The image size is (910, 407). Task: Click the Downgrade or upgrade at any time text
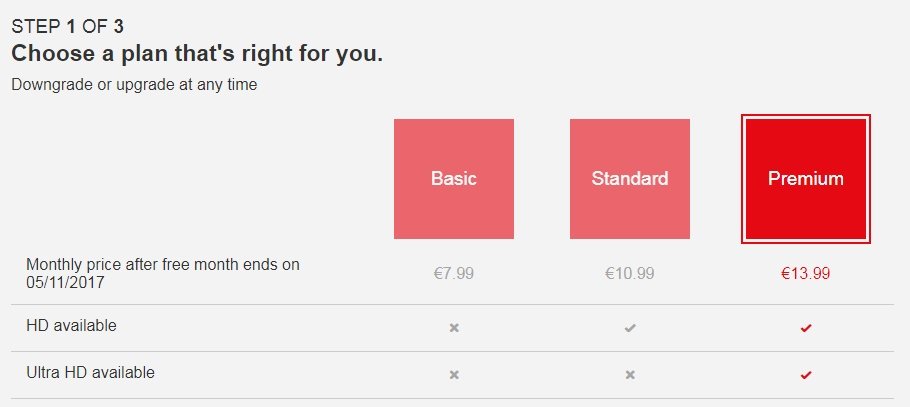[134, 85]
